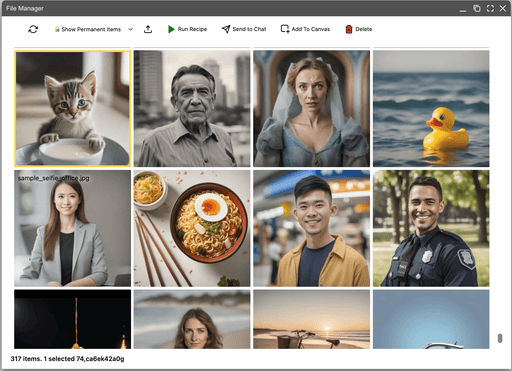
Task: Click the Delete text label
Action: pos(364,29)
